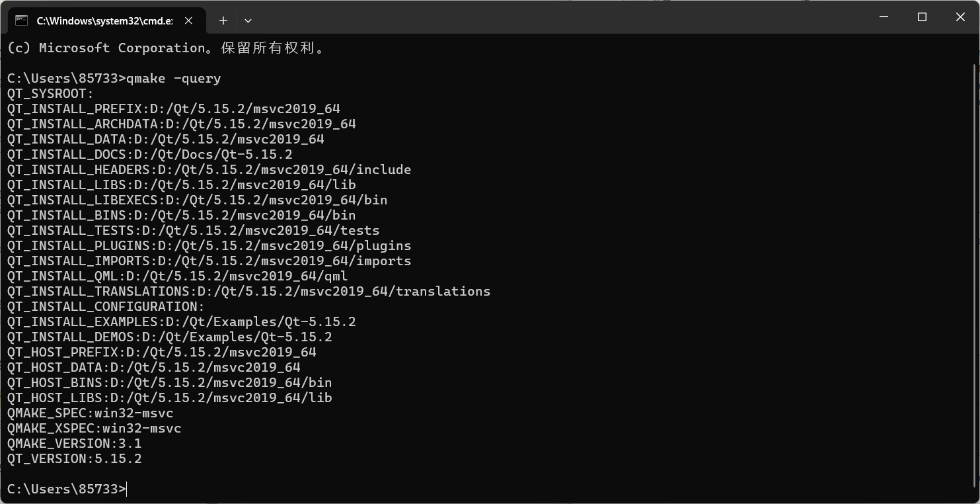Click the QT_INSTALL_EXAMPLES path line
Viewport: 980px width, 504px height.
click(182, 321)
